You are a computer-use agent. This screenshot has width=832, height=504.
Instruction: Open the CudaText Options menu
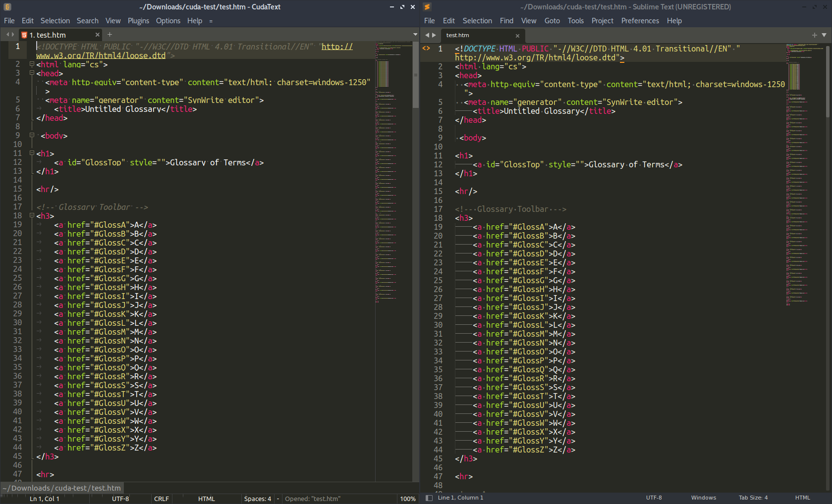pos(168,21)
